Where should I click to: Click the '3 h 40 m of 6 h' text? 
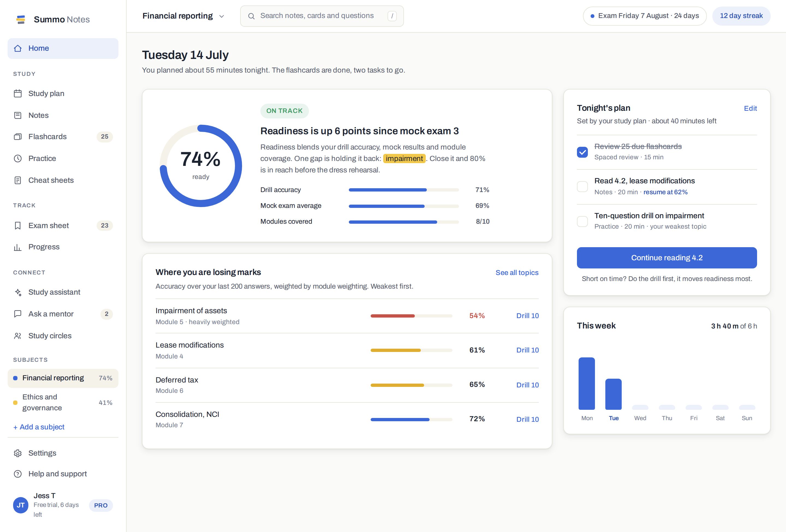[734, 326]
